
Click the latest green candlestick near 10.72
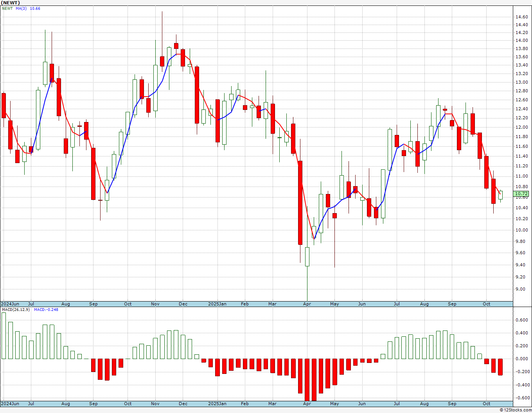click(500, 195)
